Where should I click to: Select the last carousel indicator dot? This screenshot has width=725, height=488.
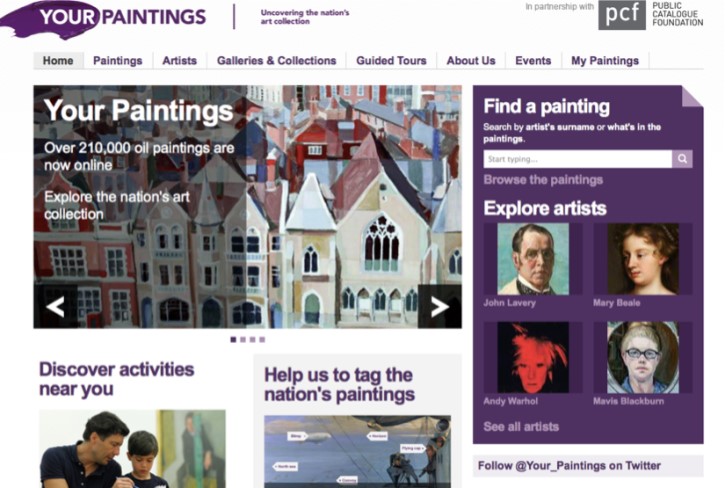pos(262,340)
